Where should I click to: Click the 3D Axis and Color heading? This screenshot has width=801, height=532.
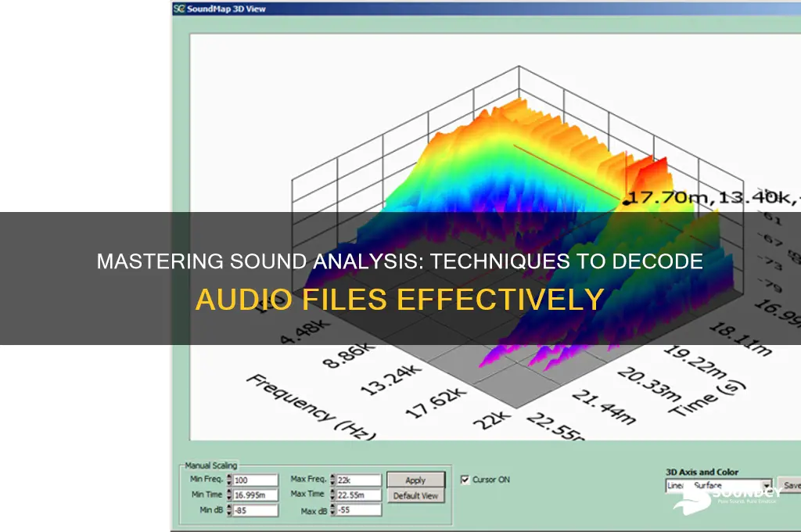pyautogui.click(x=702, y=472)
